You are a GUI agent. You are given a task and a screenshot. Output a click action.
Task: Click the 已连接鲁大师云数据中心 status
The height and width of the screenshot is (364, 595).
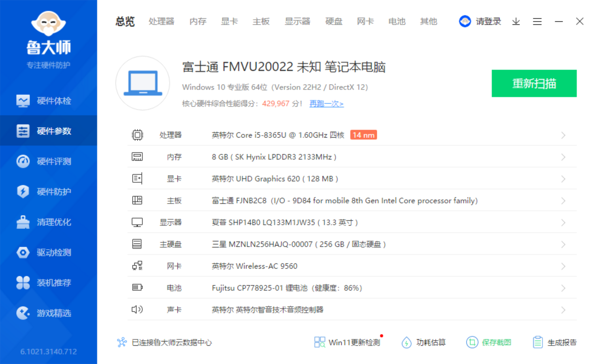(172, 343)
